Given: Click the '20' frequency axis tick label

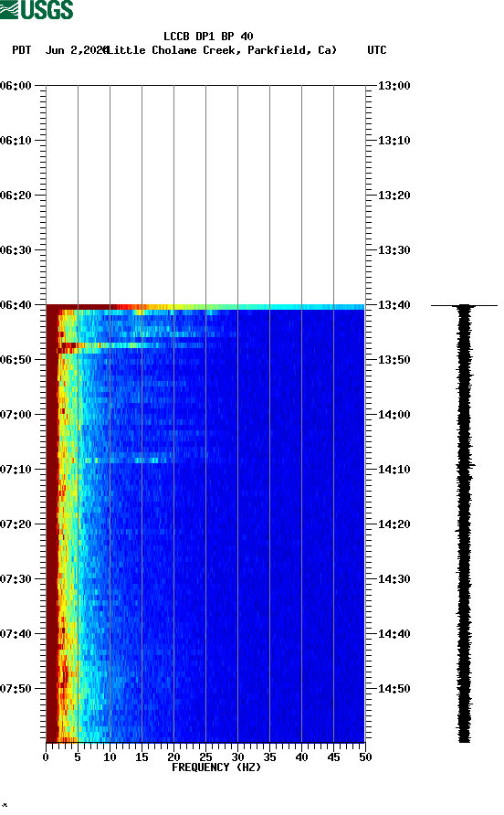Looking at the screenshot, I should pos(173,757).
